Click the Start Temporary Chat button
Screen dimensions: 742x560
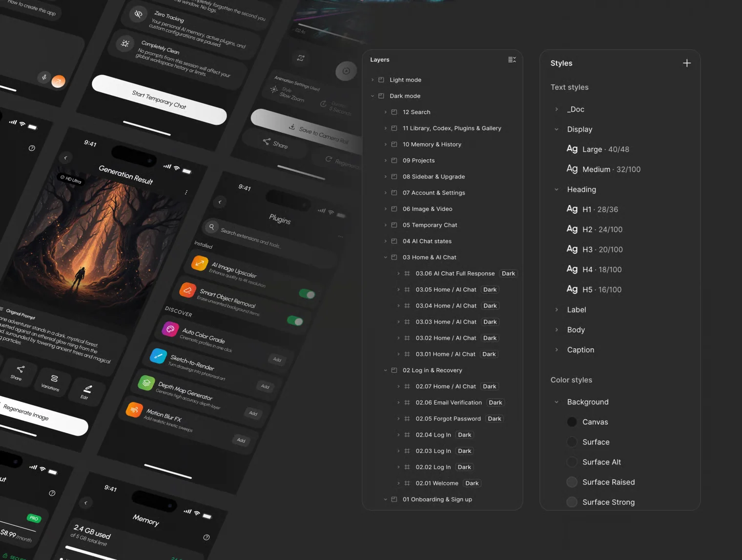[x=159, y=100]
